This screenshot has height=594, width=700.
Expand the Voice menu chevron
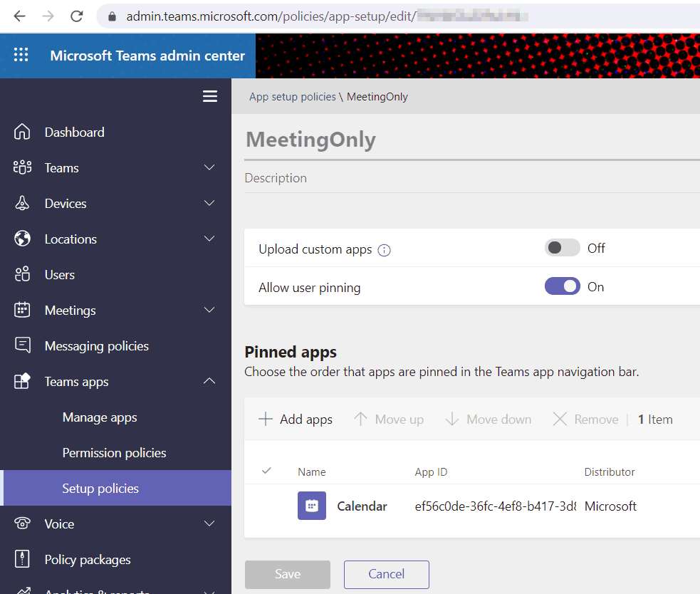(x=209, y=523)
